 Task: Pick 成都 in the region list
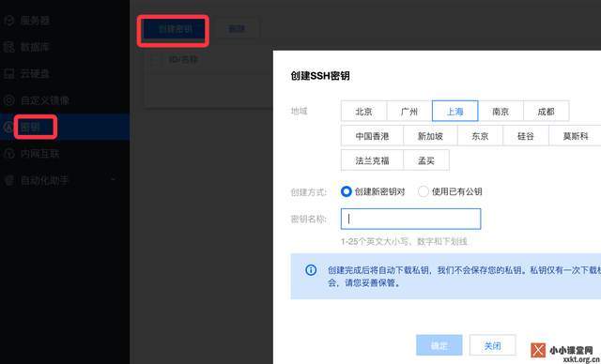(547, 111)
